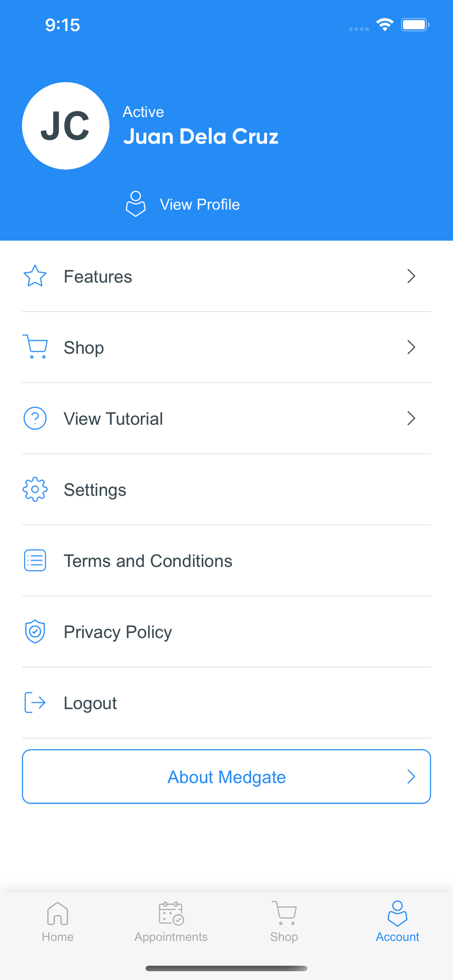Open the Appointments tab
Image resolution: width=453 pixels, height=980 pixels.
171,922
